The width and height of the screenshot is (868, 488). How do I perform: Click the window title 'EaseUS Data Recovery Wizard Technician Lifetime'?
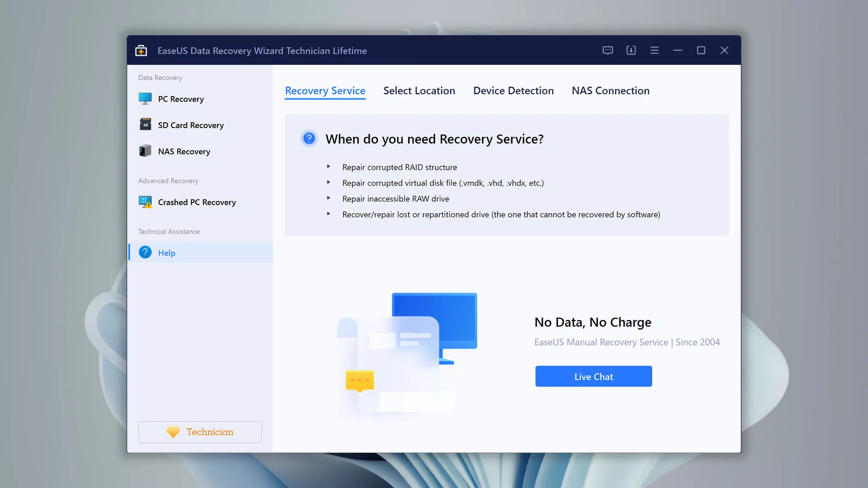coord(262,51)
